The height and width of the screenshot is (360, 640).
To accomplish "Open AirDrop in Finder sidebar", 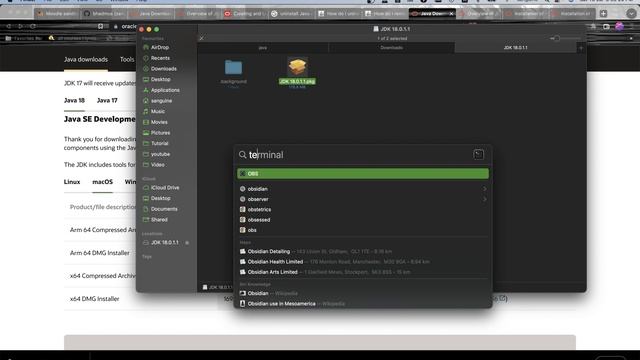I will pos(160,47).
